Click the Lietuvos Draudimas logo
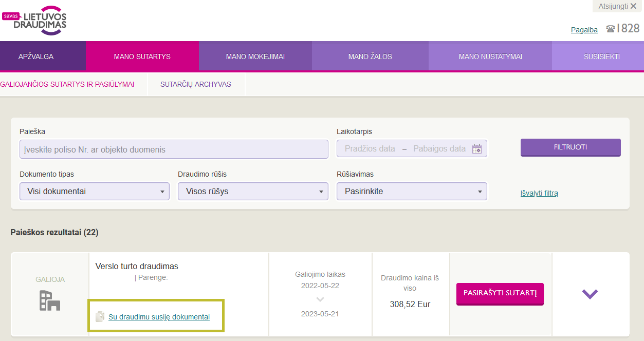 pyautogui.click(x=34, y=21)
